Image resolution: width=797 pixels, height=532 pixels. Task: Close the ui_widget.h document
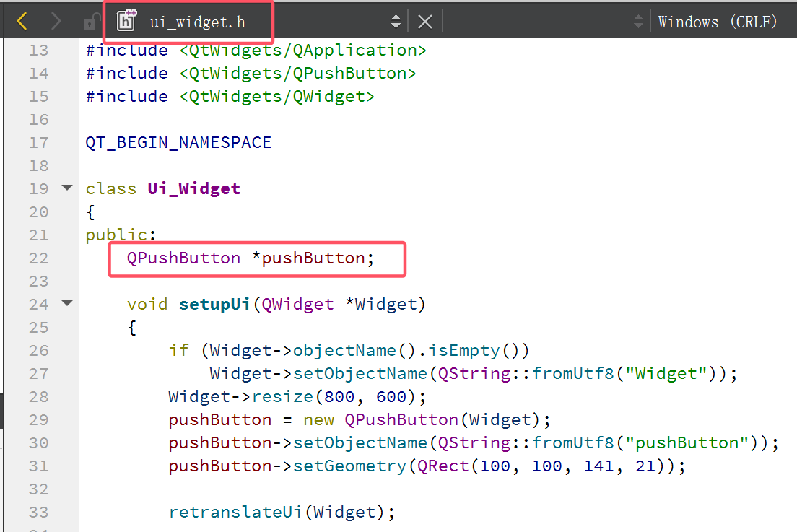point(425,22)
